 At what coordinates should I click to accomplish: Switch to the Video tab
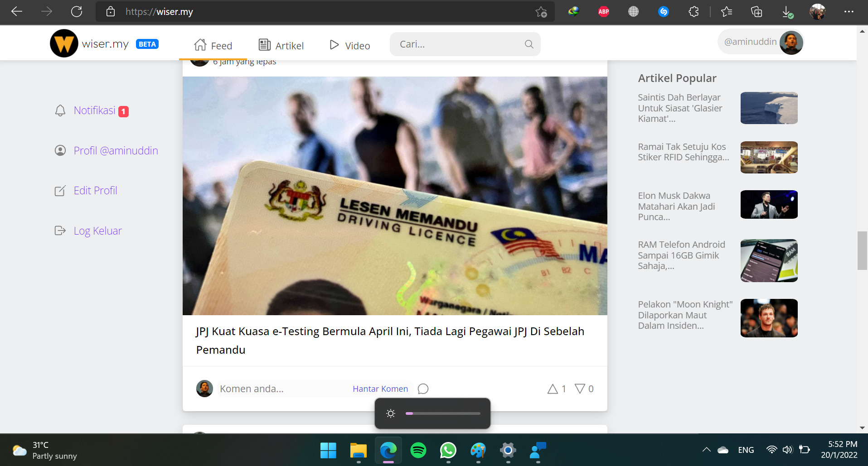pos(349,45)
